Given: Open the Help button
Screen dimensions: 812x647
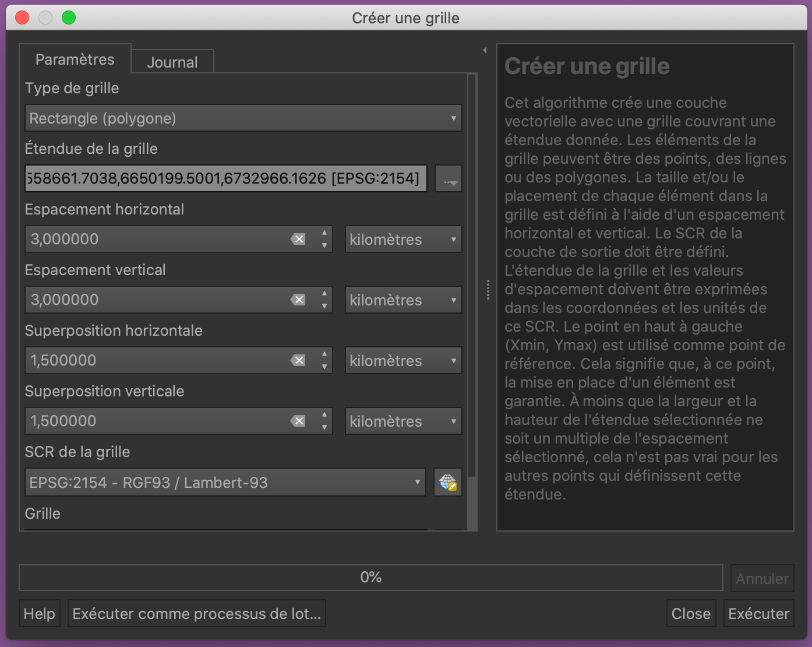Looking at the screenshot, I should (40, 614).
